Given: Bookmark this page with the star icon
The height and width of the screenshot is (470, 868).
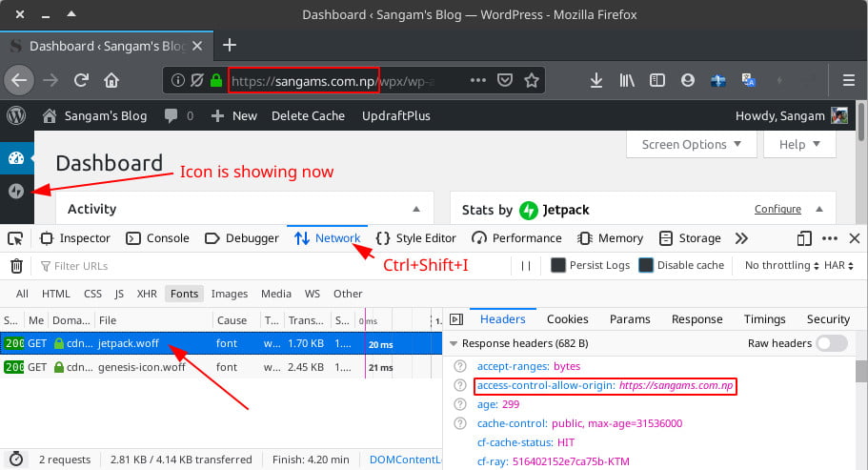Looking at the screenshot, I should (x=532, y=81).
